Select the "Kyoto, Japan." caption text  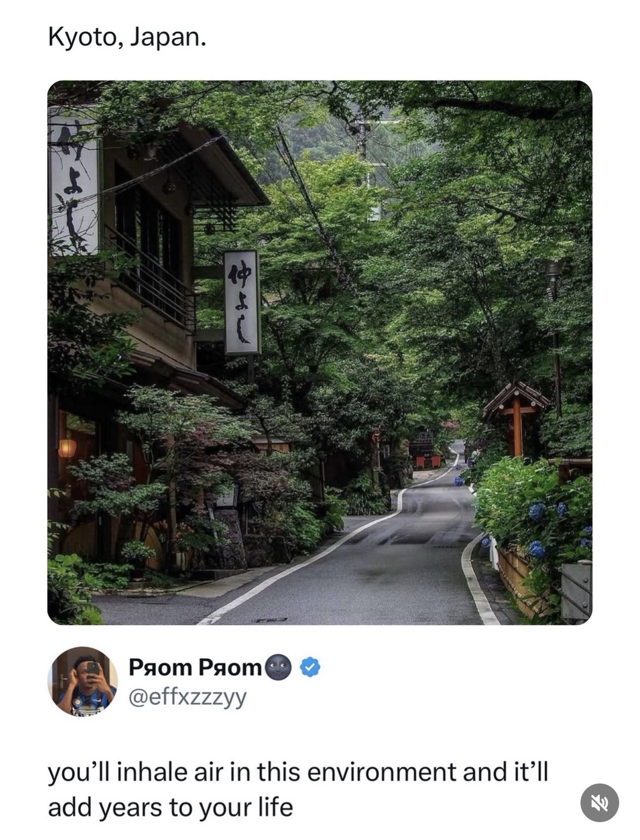tap(127, 38)
